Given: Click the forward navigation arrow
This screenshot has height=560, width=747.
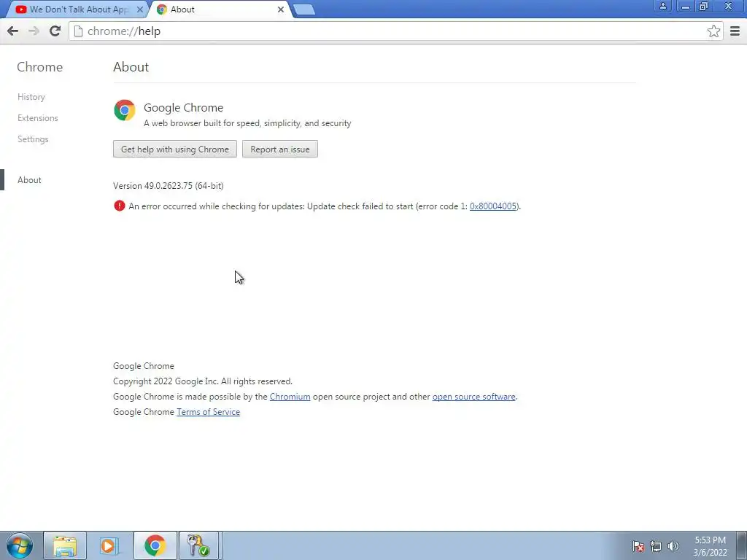Looking at the screenshot, I should (x=34, y=31).
